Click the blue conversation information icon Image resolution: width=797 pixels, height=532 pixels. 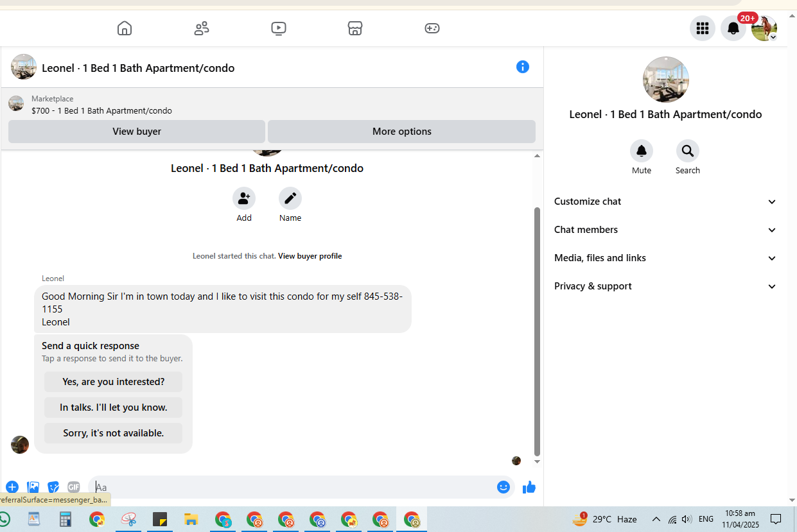523,67
